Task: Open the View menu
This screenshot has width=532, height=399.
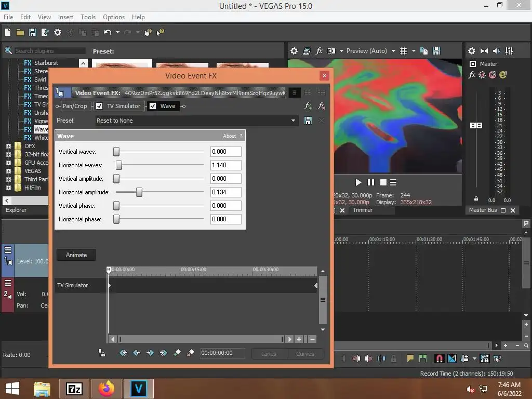Action: point(44,17)
